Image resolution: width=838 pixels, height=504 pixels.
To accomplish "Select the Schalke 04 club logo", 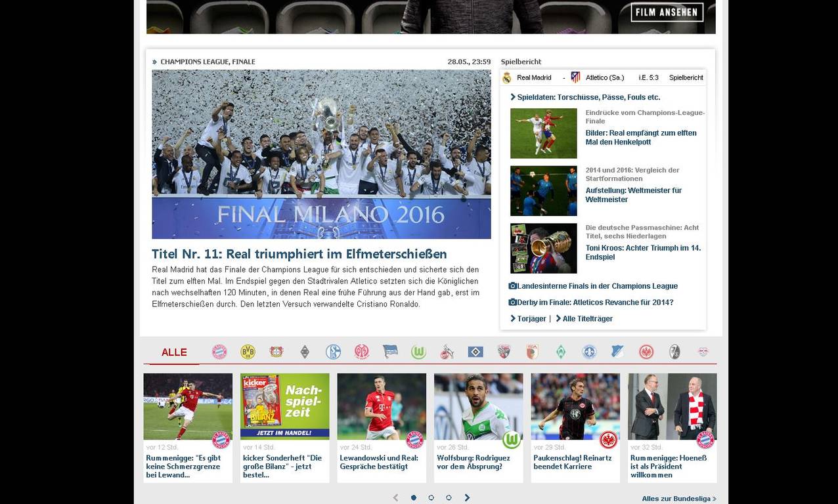I will pyautogui.click(x=333, y=352).
